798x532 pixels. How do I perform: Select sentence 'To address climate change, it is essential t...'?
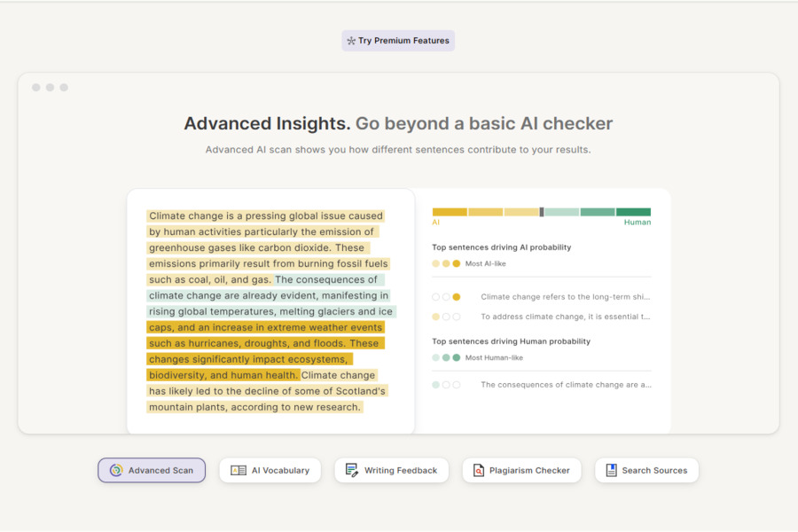point(566,317)
